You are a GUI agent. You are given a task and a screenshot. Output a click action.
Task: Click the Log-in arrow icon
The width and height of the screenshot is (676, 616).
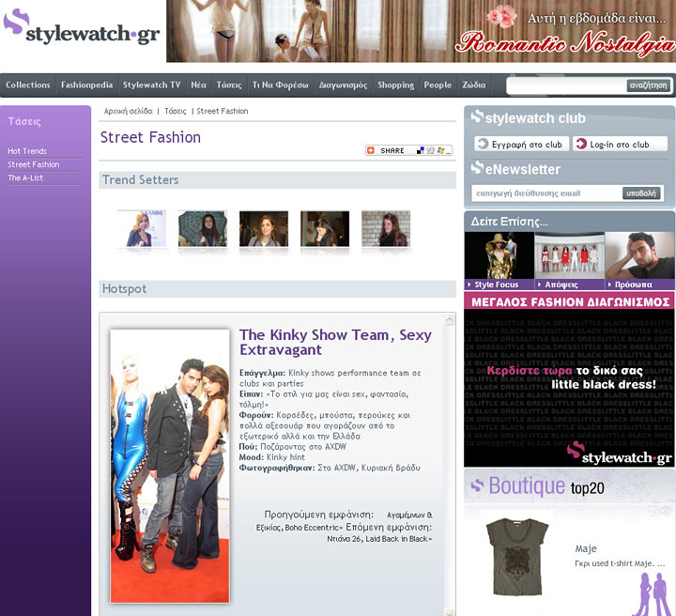(x=581, y=144)
